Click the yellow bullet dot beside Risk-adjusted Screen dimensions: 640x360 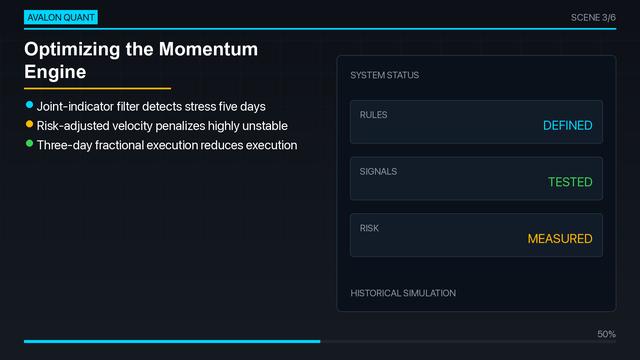click(x=29, y=124)
